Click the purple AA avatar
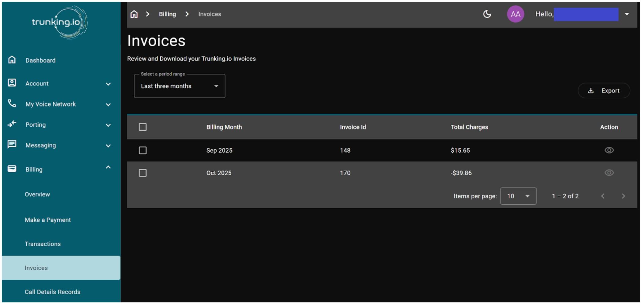The height and width of the screenshot is (303, 644). click(515, 14)
